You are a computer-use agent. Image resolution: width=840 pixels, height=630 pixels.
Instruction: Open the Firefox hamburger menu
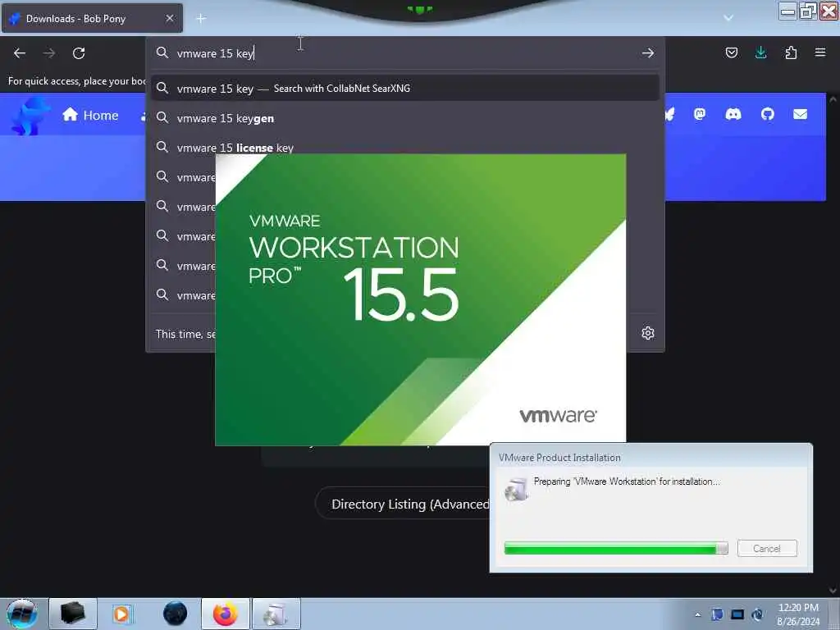point(820,52)
